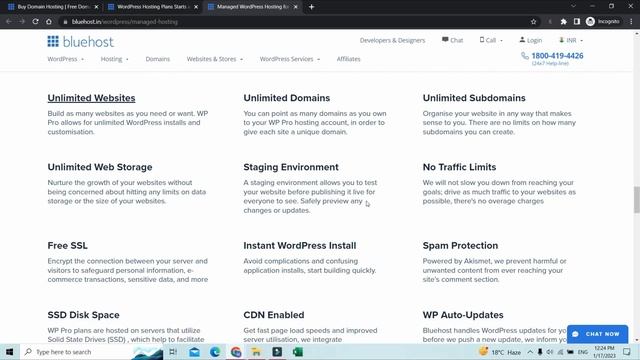Open the Incognito profile menu

[603, 22]
